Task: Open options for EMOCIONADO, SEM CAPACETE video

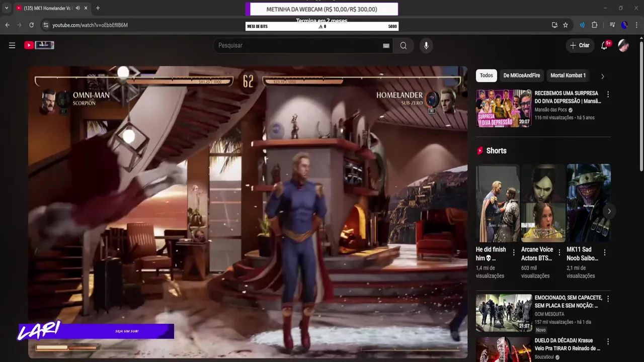Action: pyautogui.click(x=608, y=299)
